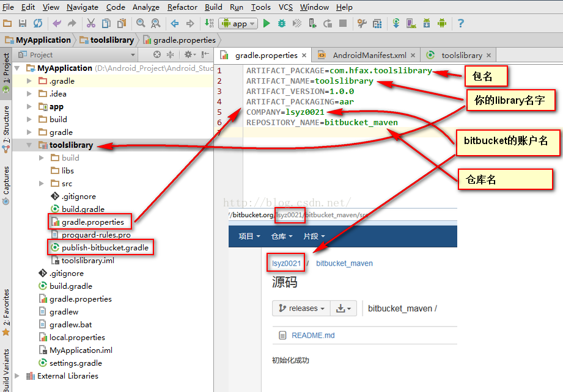Click the Find magnifier icon
The width and height of the screenshot is (563, 392).
pos(141,24)
